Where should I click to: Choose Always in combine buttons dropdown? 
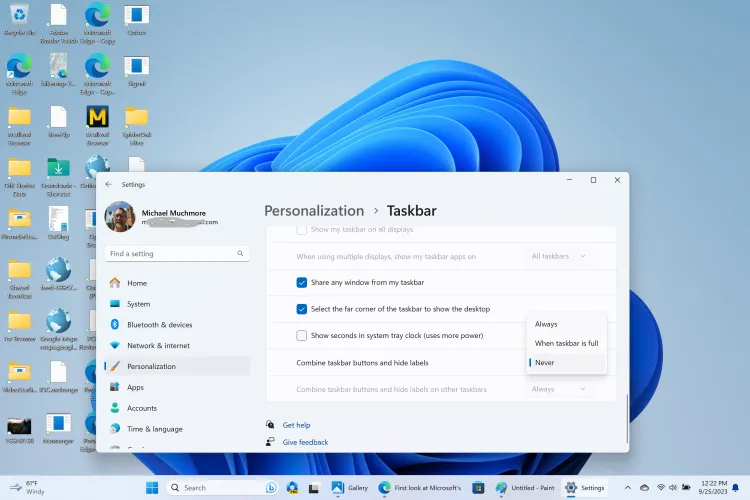[x=546, y=324]
